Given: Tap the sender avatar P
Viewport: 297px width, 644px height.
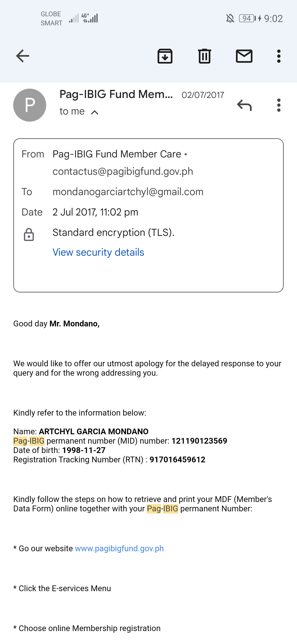Looking at the screenshot, I should (30, 105).
